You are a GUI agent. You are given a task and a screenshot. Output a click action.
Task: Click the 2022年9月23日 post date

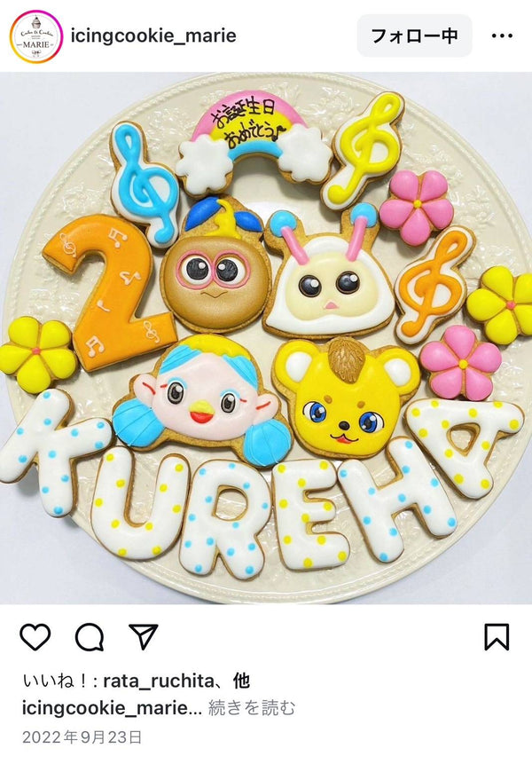[82, 737]
